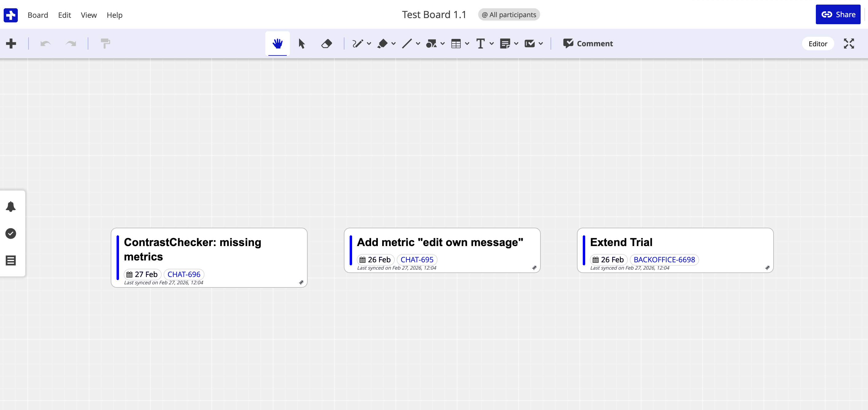Toggle the Editor mode switch

tap(818, 44)
